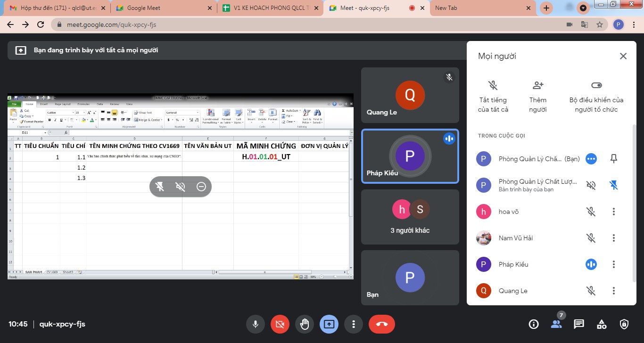Click Thêm người to add people
Viewport: 644px width, 343px height.
coord(538,96)
